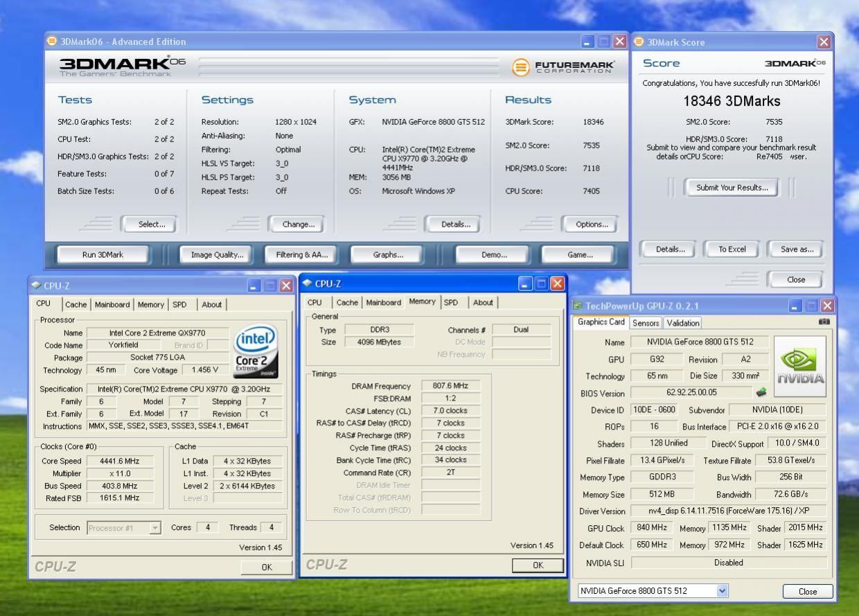Launch the Demo button in 3DMark06
The width and height of the screenshot is (859, 616).
click(x=495, y=254)
